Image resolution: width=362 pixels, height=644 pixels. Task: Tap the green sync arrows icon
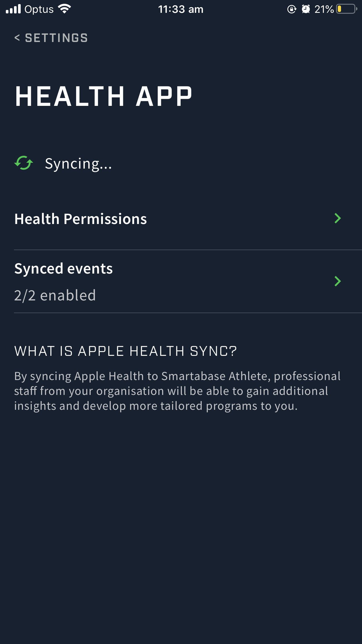24,163
